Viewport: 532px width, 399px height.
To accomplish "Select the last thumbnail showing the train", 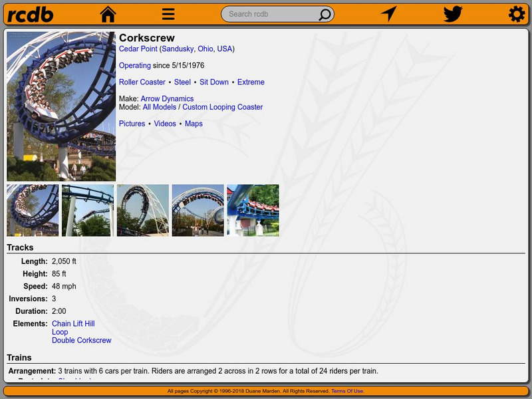I will (254, 209).
